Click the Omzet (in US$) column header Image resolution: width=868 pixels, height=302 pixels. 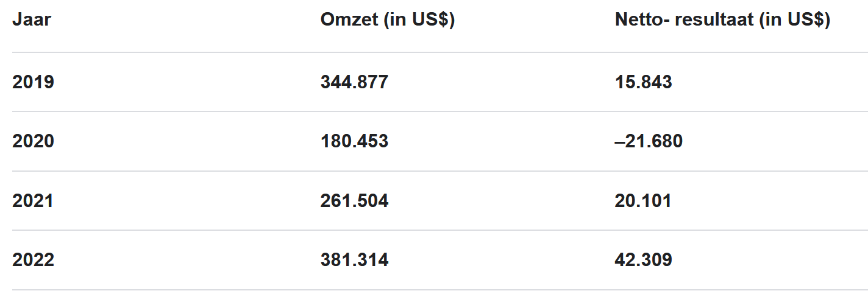point(388,20)
